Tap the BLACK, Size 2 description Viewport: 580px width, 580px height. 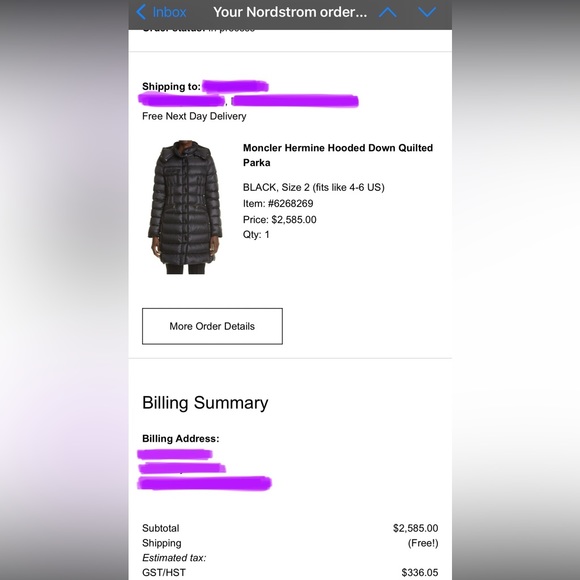(314, 188)
